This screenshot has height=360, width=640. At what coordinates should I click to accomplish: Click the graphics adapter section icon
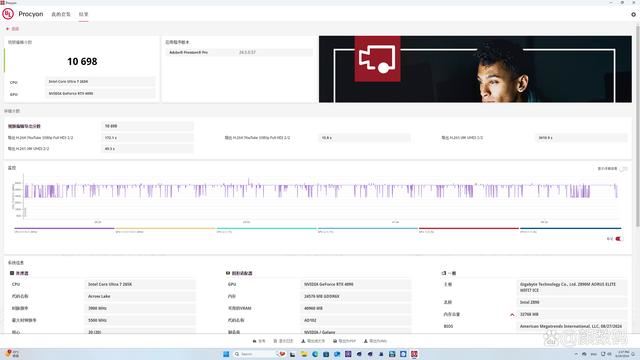(x=228, y=273)
